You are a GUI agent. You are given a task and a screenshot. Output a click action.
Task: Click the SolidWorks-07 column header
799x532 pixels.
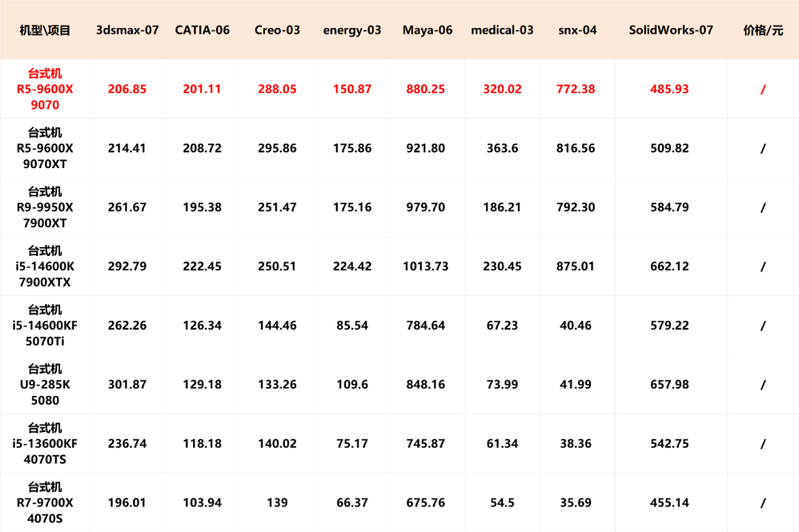[x=670, y=30]
